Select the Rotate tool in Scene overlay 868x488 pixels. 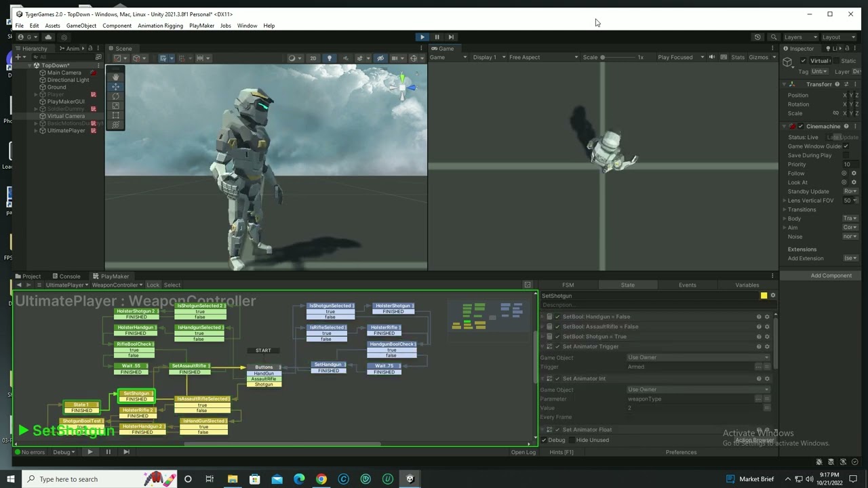click(x=115, y=96)
